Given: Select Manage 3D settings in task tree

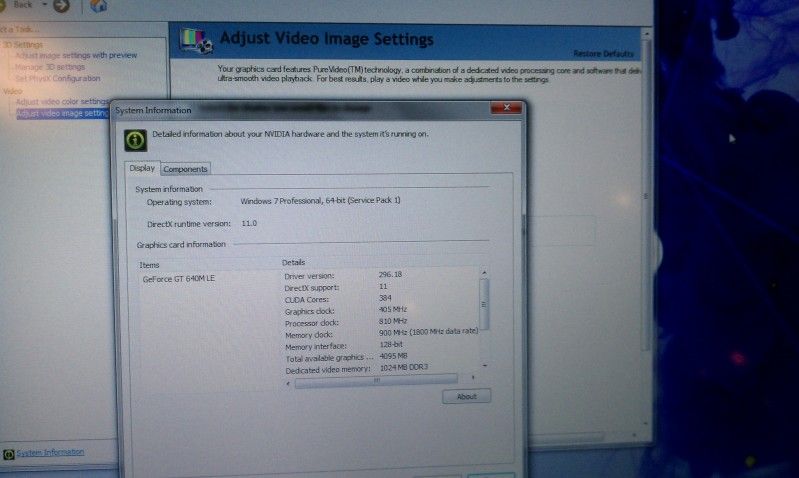Looking at the screenshot, I should coord(50,67).
